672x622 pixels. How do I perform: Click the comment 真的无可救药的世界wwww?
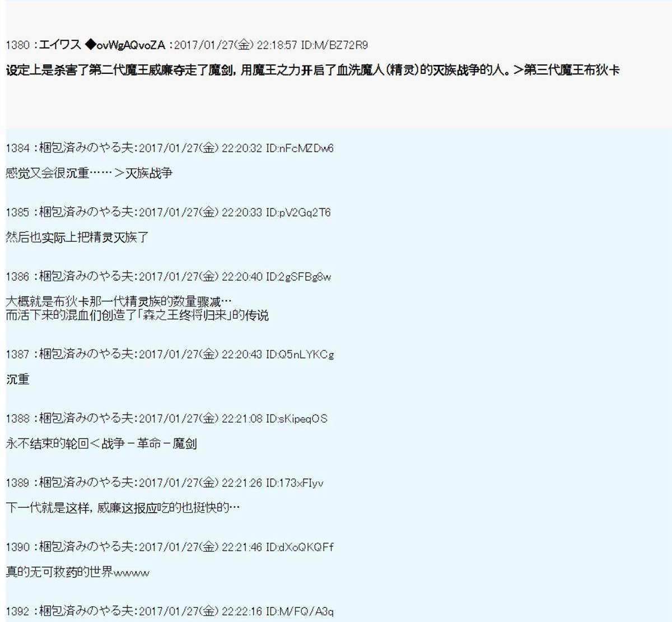click(78, 572)
